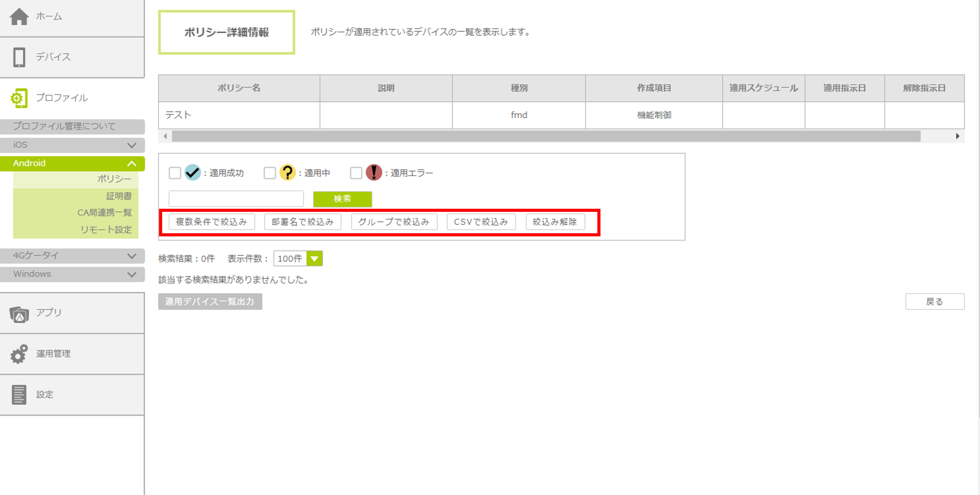Viewport: 980px width, 495px height.
Task: Click the scroll right arrow in the table
Action: coord(957,136)
